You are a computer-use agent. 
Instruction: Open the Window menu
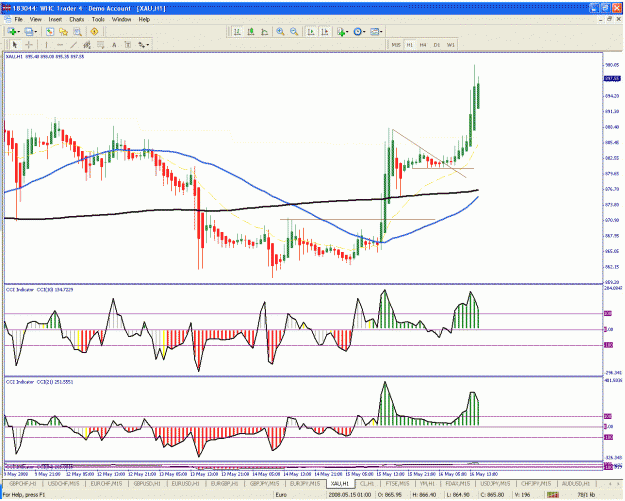click(x=121, y=19)
